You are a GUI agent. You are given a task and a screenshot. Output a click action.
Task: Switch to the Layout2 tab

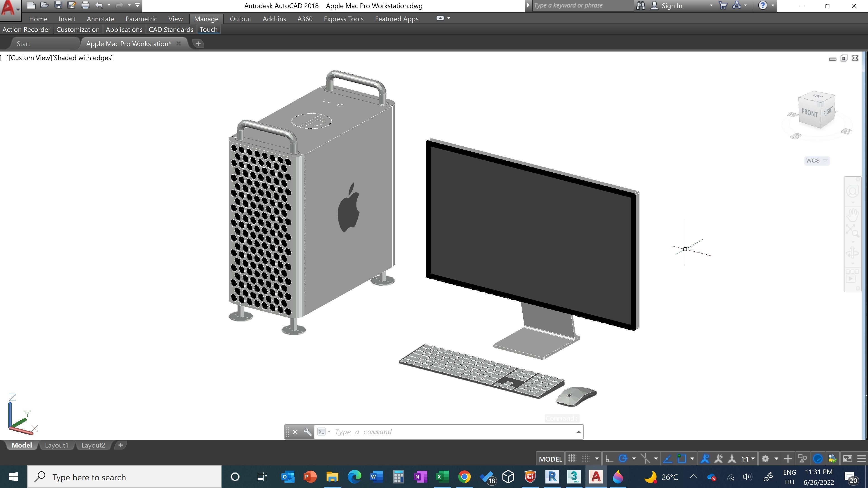(x=93, y=445)
